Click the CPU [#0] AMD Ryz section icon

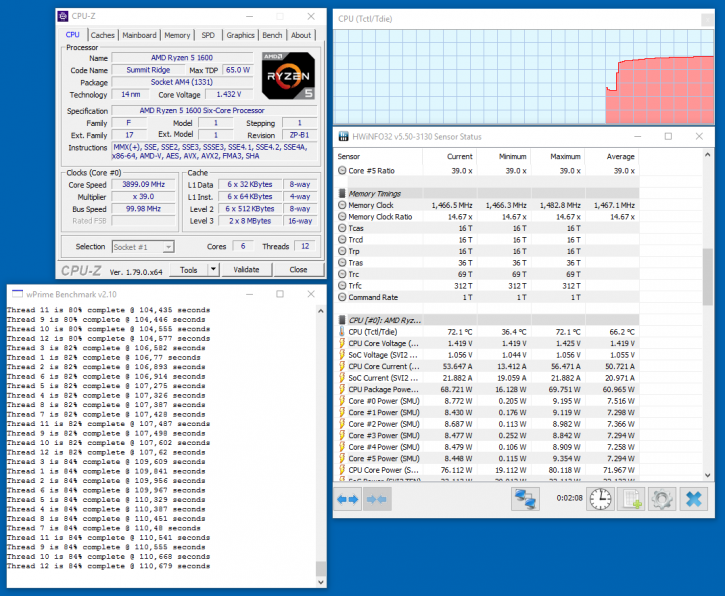(342, 320)
